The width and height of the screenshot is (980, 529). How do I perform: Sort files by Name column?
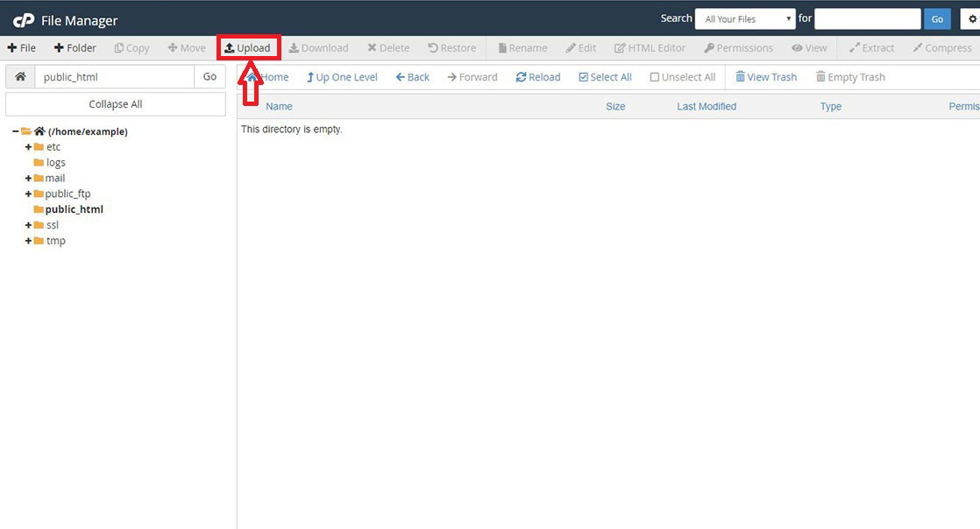coord(279,106)
